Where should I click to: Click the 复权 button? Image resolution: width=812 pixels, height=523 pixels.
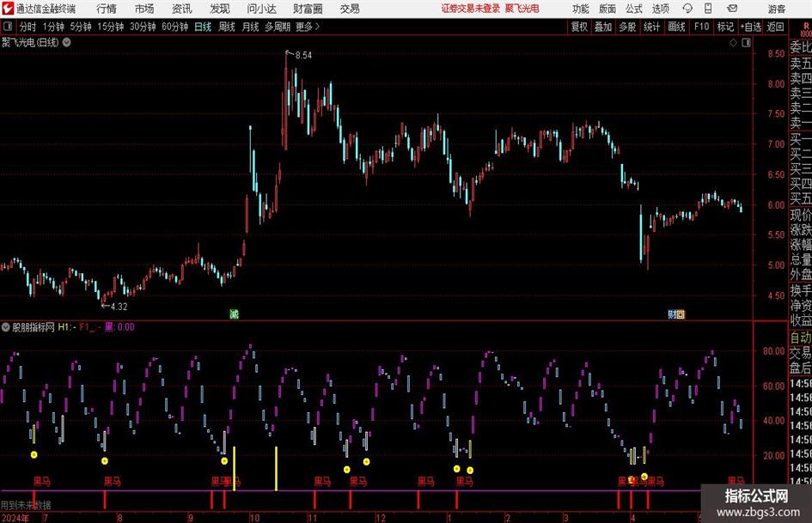coord(579,27)
